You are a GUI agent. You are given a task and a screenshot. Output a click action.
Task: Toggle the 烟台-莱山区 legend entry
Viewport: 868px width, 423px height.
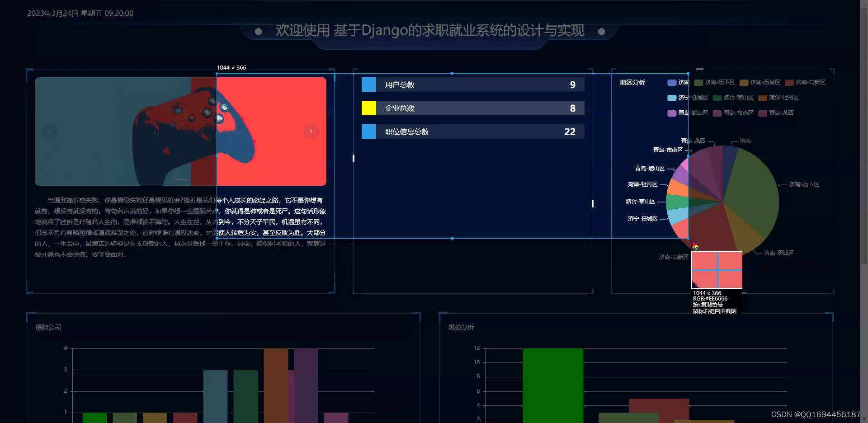[733, 98]
